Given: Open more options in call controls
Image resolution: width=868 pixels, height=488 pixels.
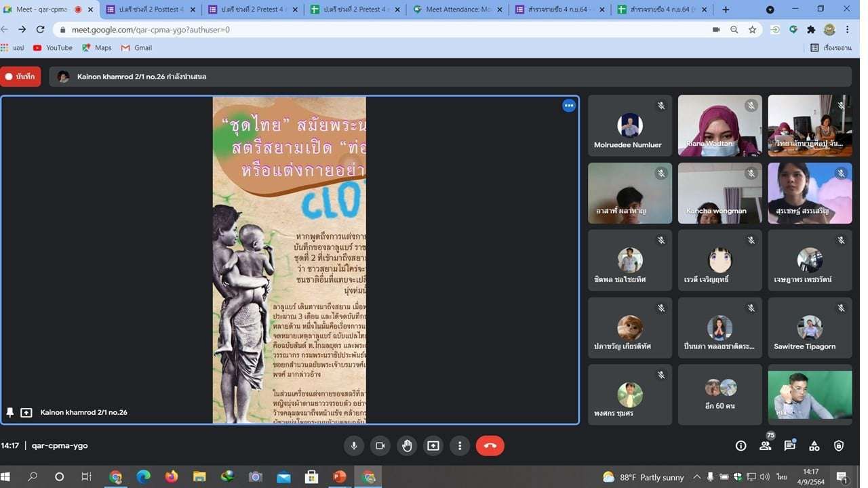Looking at the screenshot, I should click(x=460, y=445).
